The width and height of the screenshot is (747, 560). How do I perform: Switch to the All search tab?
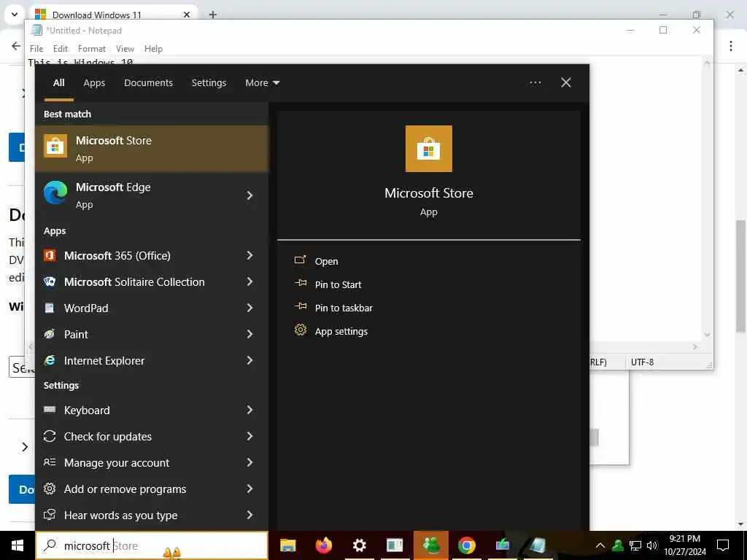[58, 83]
